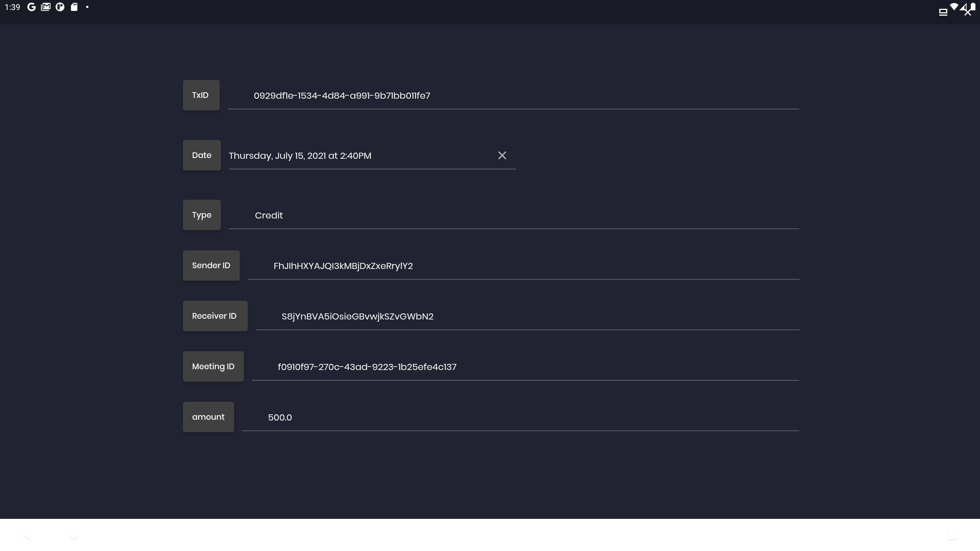
Task: Tap the Wi-Fi signal status icon
Action: (x=954, y=7)
